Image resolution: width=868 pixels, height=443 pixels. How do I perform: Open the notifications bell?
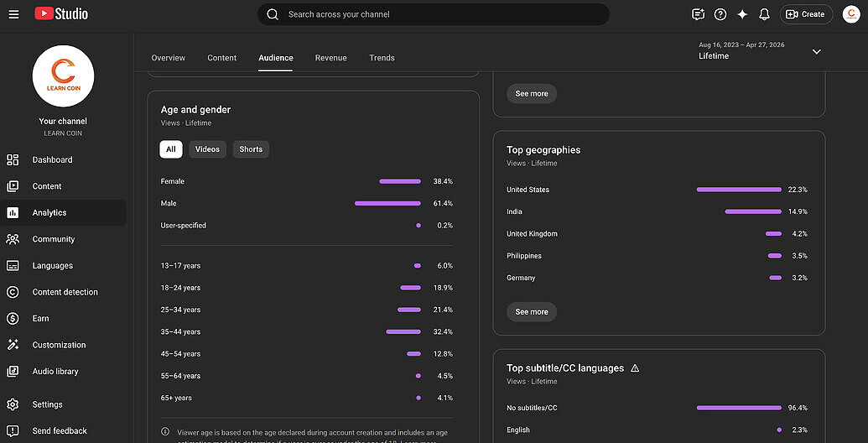pos(764,14)
